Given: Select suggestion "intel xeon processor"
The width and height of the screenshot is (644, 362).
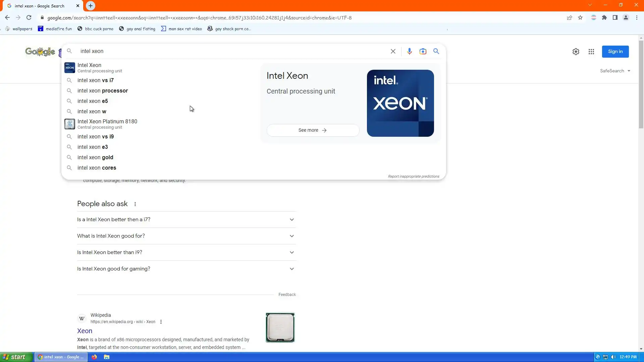Looking at the screenshot, I should coord(102,90).
